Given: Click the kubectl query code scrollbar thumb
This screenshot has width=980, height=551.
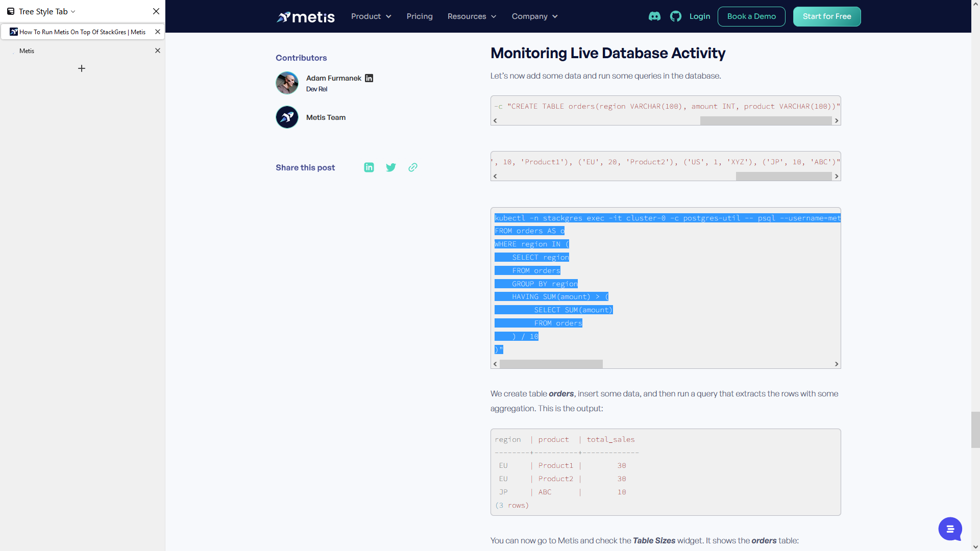Looking at the screenshot, I should point(551,364).
